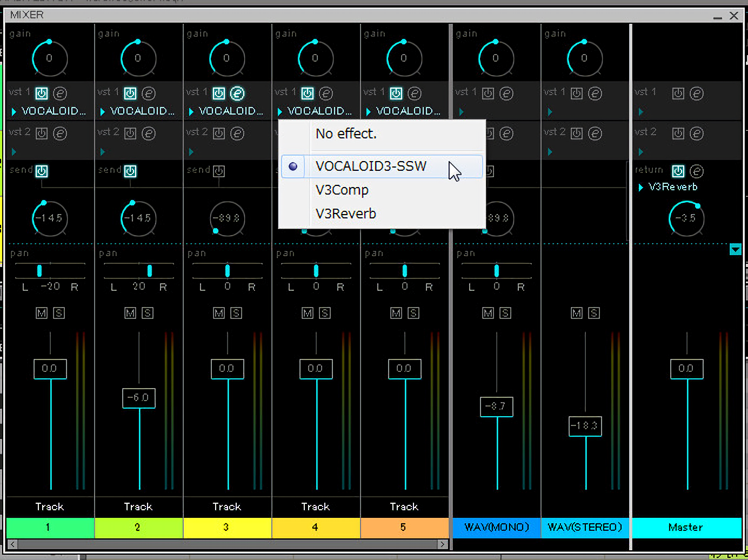Toggle vst 1 power on Track 5
748x560 pixels.
click(x=396, y=94)
